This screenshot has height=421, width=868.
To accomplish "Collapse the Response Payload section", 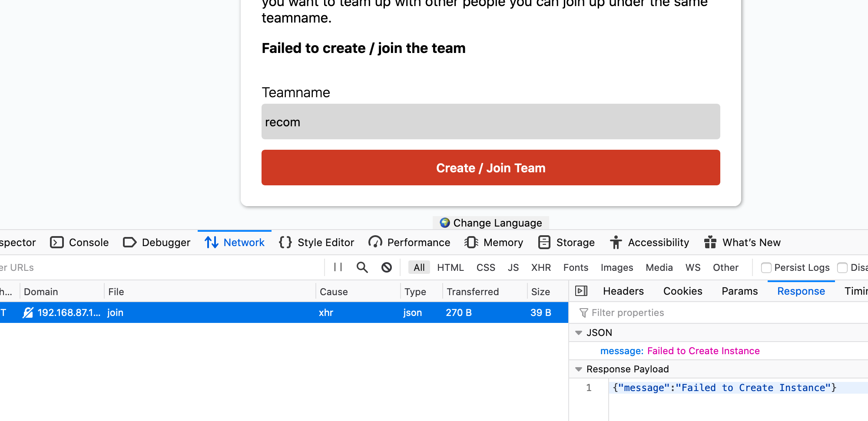I will (579, 369).
